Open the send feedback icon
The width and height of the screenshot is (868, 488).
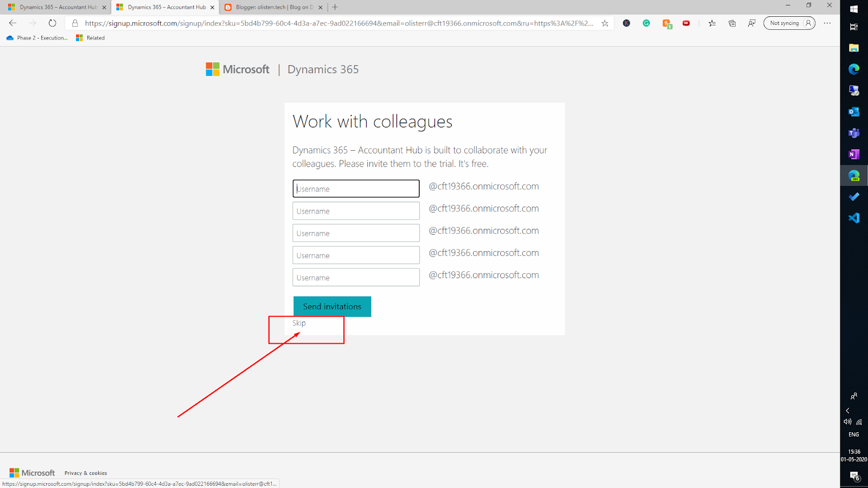coord(751,23)
